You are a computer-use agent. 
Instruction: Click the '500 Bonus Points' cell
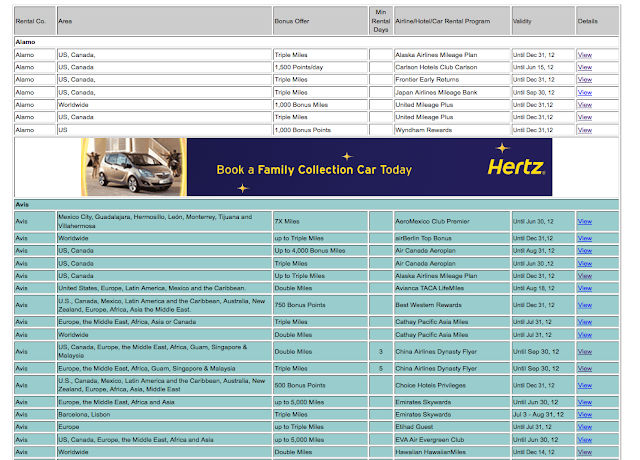pos(320,385)
